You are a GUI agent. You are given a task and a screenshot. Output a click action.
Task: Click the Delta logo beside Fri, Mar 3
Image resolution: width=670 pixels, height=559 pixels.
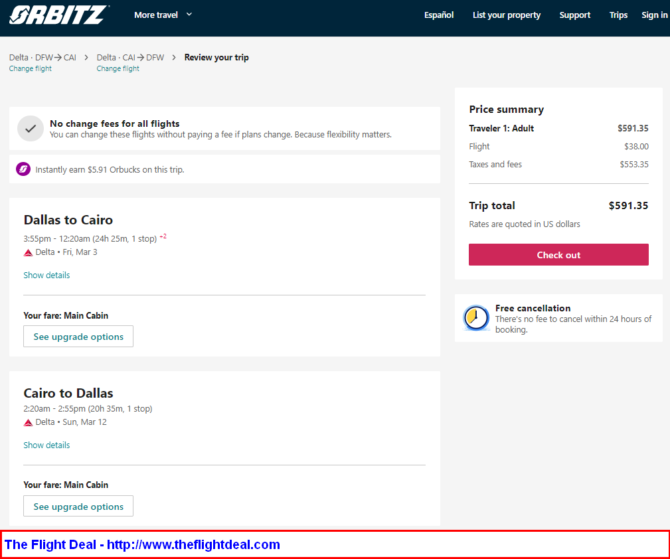point(28,252)
